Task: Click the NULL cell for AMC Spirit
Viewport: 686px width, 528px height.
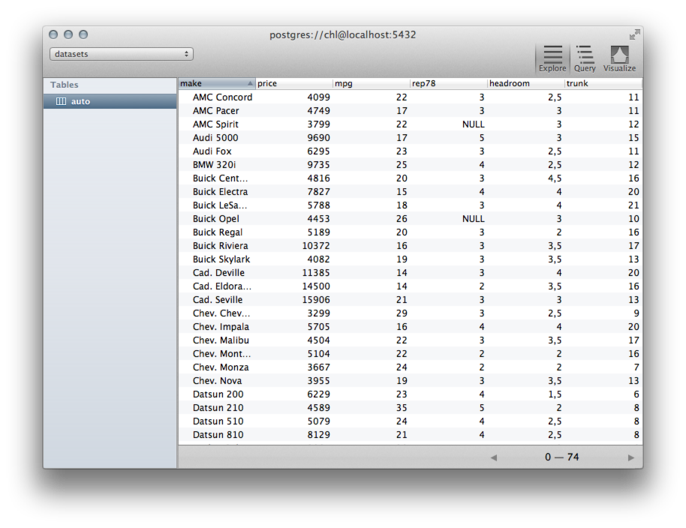Action: click(x=472, y=124)
